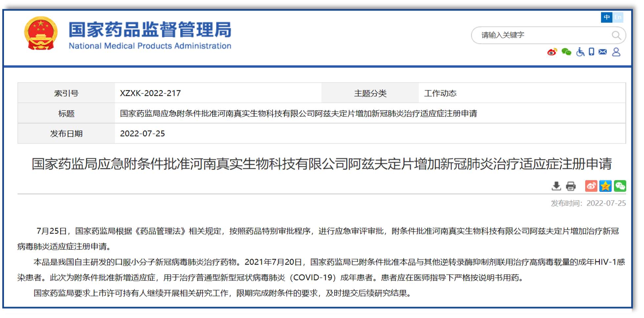
Task: Select the publish date 2022-07-25 cell
Action: 143,134
